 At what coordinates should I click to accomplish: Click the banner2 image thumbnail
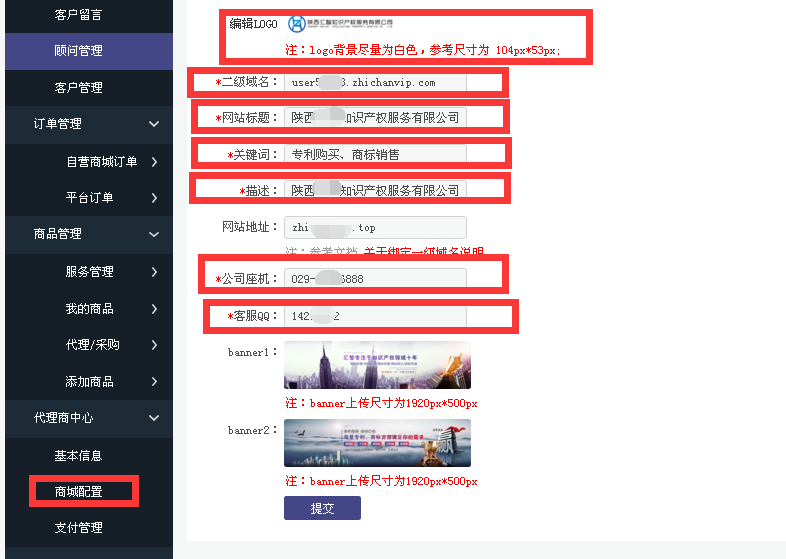(x=377, y=443)
